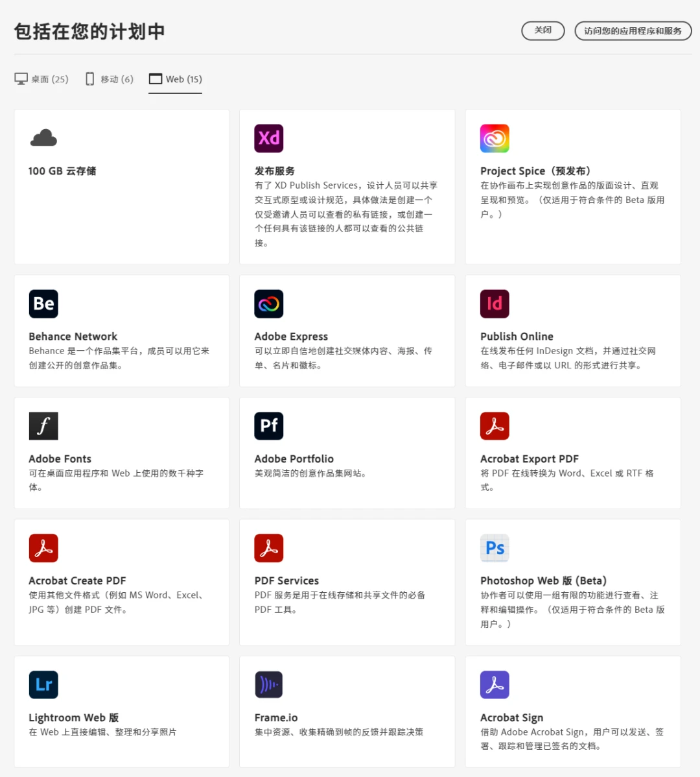The width and height of the screenshot is (700, 777).
Task: Switch to the 移动 (6) tab
Action: (x=110, y=79)
